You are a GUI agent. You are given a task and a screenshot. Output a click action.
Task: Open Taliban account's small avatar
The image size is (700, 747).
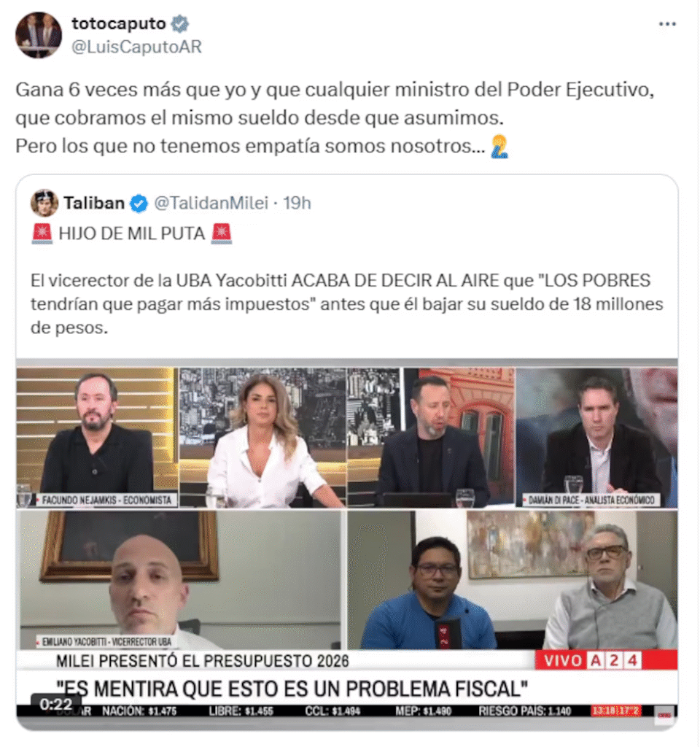coord(44,203)
